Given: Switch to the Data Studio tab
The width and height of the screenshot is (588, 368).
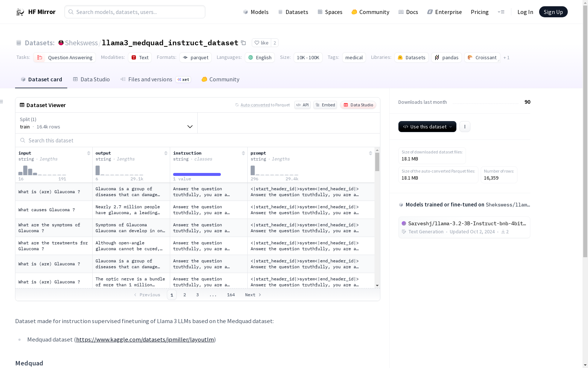Looking at the screenshot, I should pos(92,79).
